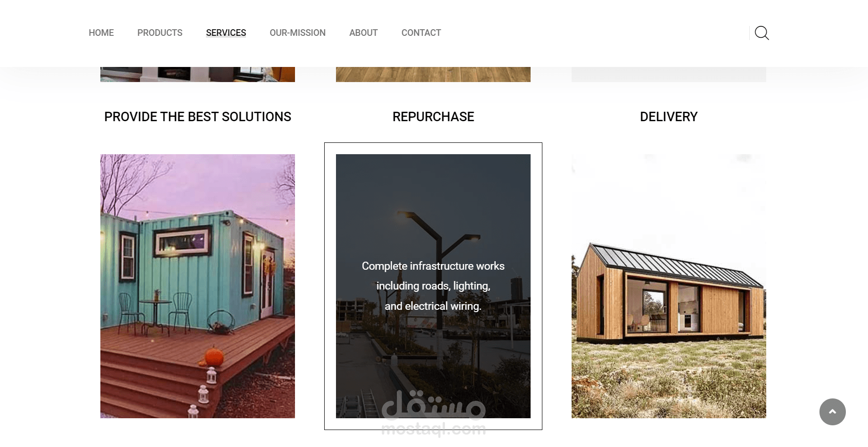Image resolution: width=868 pixels, height=447 pixels.
Task: Click the mostaql.com watermark text
Action: tap(433, 429)
